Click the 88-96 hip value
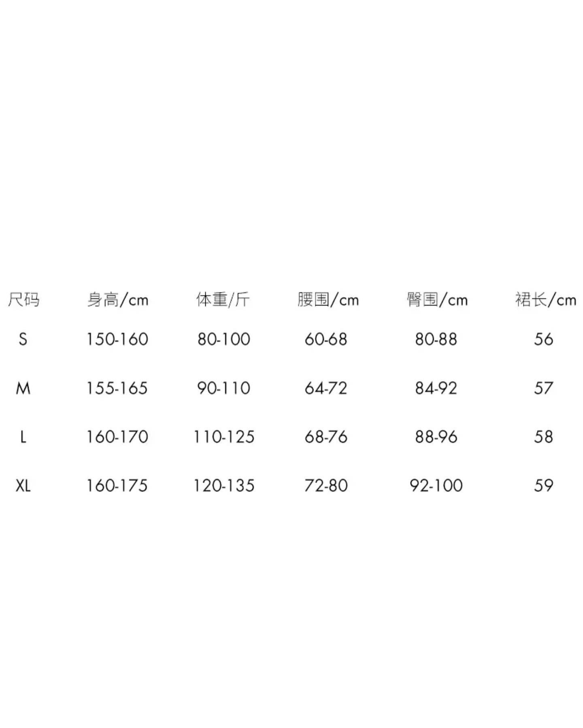 pyautogui.click(x=436, y=437)
